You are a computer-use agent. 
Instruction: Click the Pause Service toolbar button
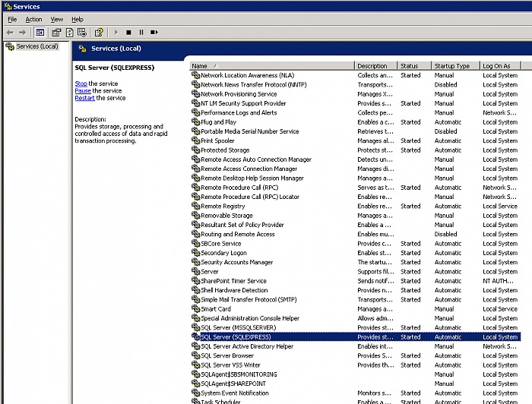coord(141,33)
